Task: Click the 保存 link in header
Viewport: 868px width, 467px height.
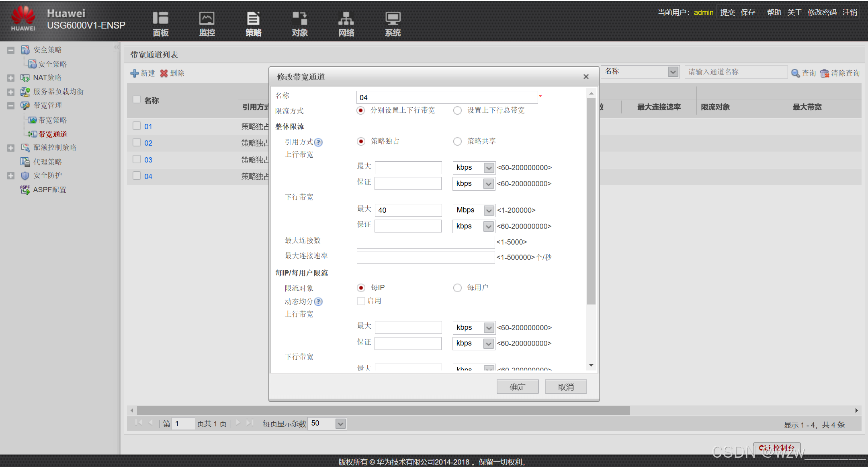Action: [x=748, y=12]
